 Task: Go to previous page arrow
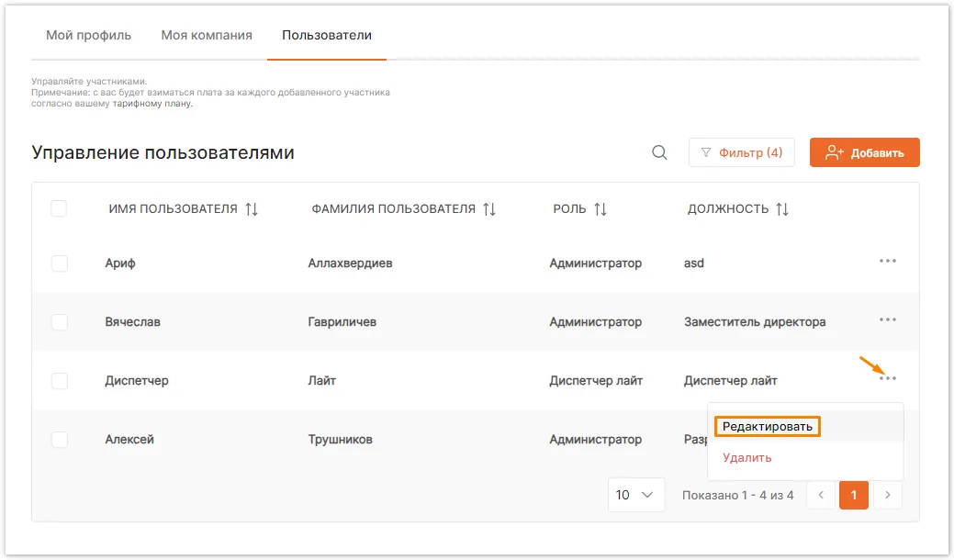tap(821, 495)
